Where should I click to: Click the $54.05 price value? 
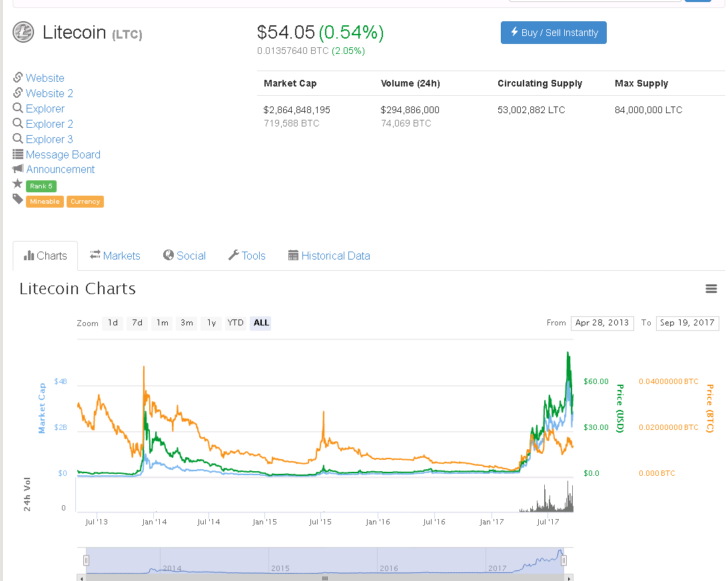coord(286,32)
